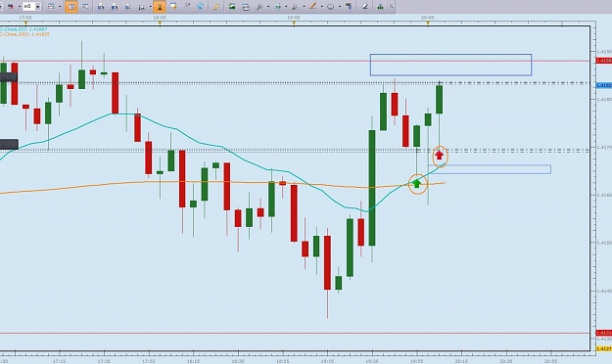Click the window icon right of the picture icon

pyautogui.click(x=246, y=7)
